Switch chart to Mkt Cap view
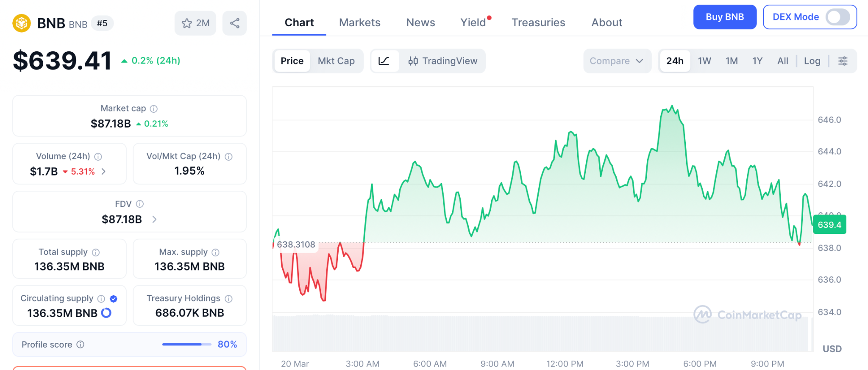868x370 pixels. coord(336,61)
